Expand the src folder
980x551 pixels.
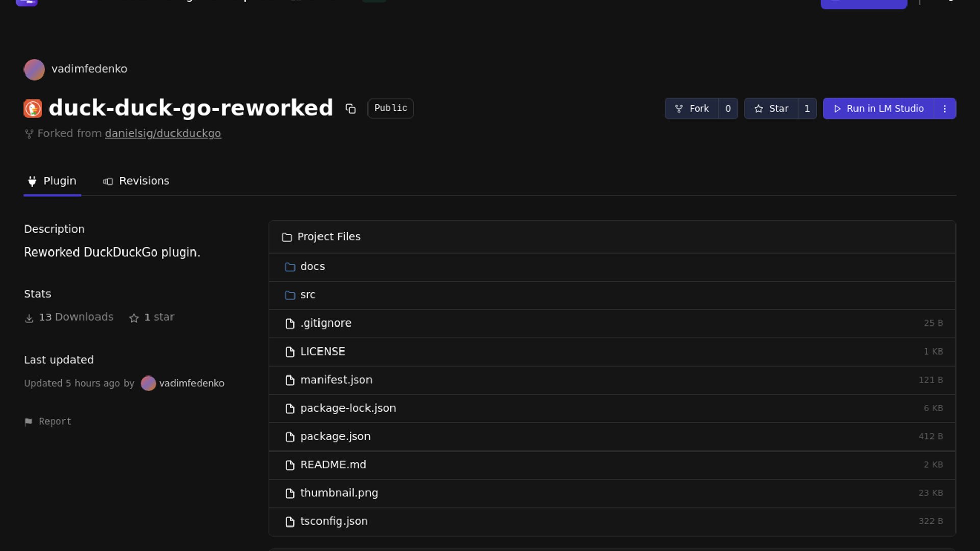pyautogui.click(x=308, y=295)
